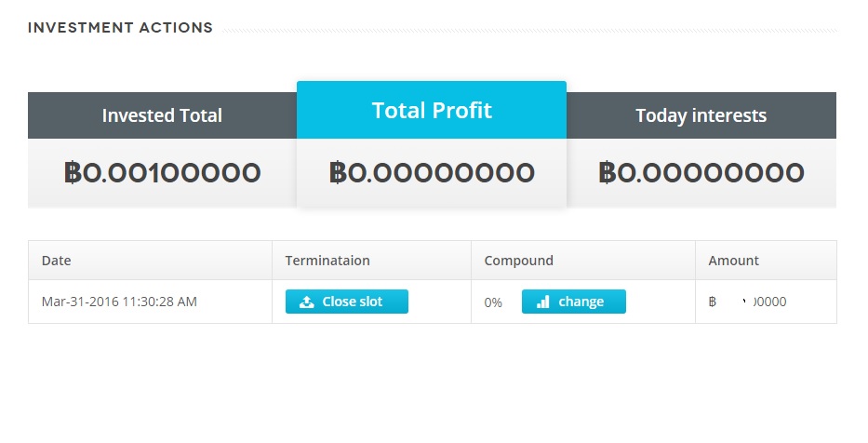Click the bitcoin symbol in the Amount cell
The width and height of the screenshot is (868, 443).
713,302
